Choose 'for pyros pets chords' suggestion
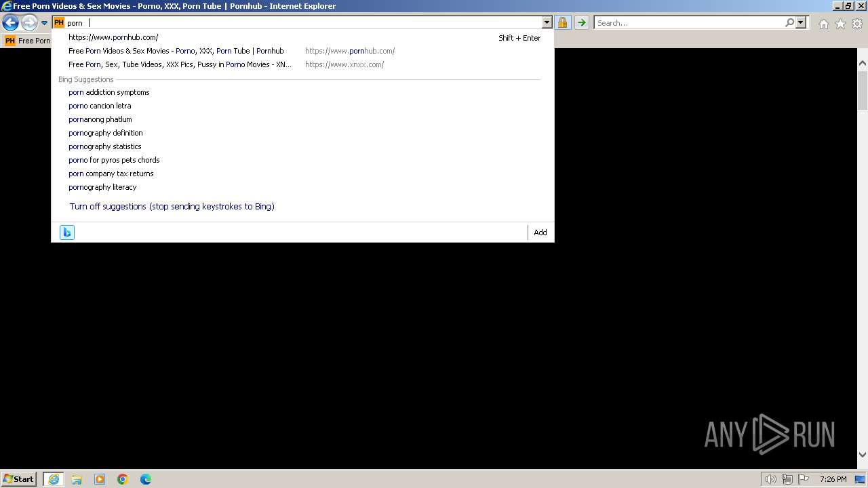This screenshot has height=488, width=868. coord(303,160)
